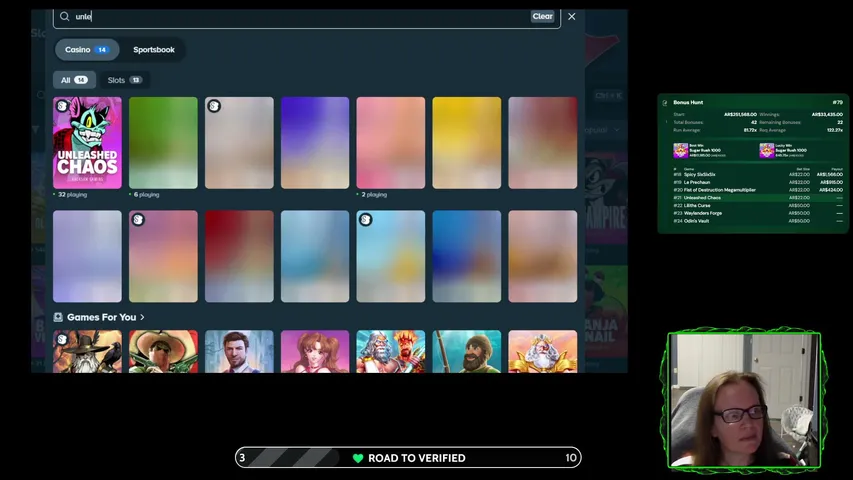Open bearded fisherman game tile
Image resolution: width=853 pixels, height=480 pixels.
coord(467,351)
